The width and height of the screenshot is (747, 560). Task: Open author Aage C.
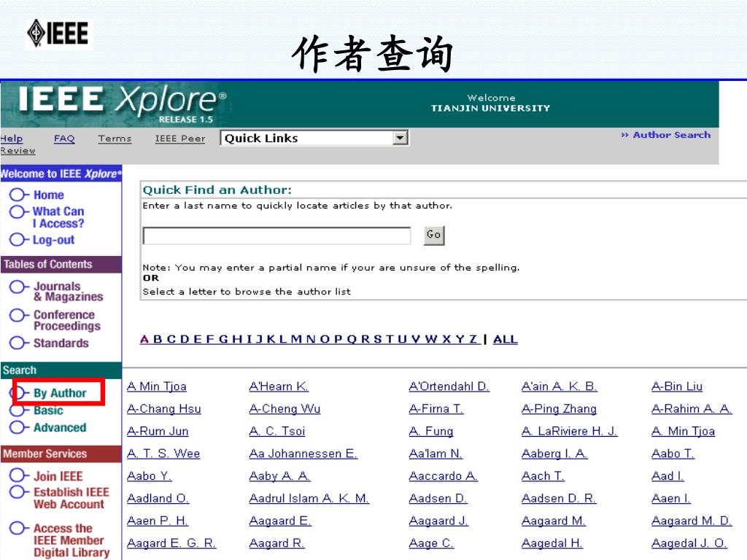pos(431,543)
